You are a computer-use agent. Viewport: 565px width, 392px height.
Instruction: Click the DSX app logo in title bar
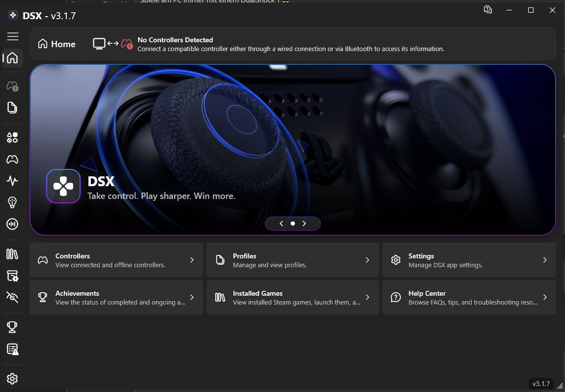(x=13, y=15)
